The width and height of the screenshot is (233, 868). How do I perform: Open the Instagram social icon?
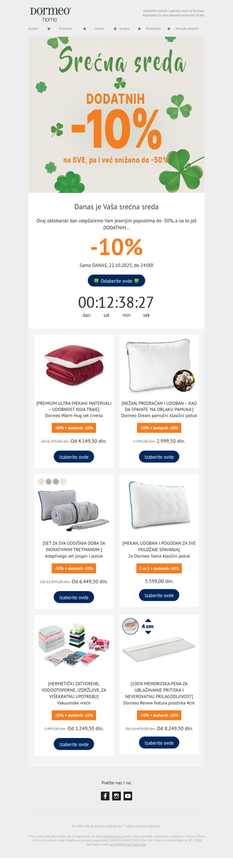point(116,796)
